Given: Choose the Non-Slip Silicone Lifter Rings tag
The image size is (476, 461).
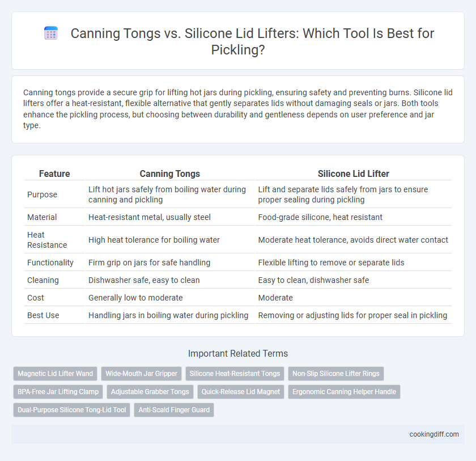Looking at the screenshot, I should [x=336, y=374].
